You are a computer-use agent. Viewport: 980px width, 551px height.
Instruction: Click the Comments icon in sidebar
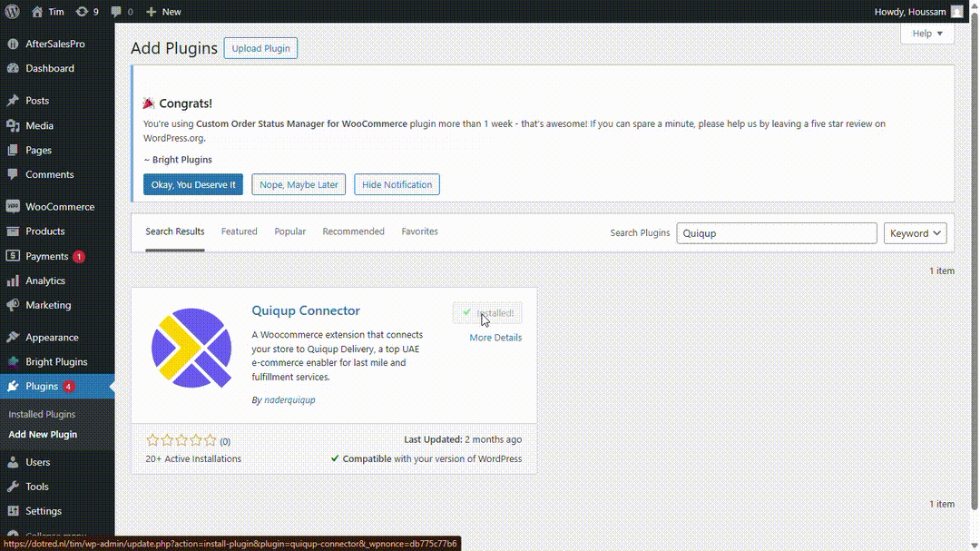point(13,174)
